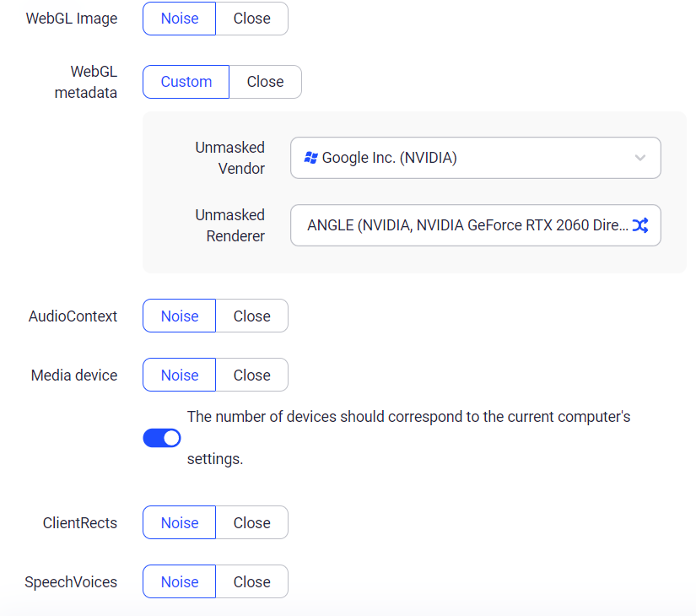
Task: Close Media device spoofing
Action: (x=251, y=375)
